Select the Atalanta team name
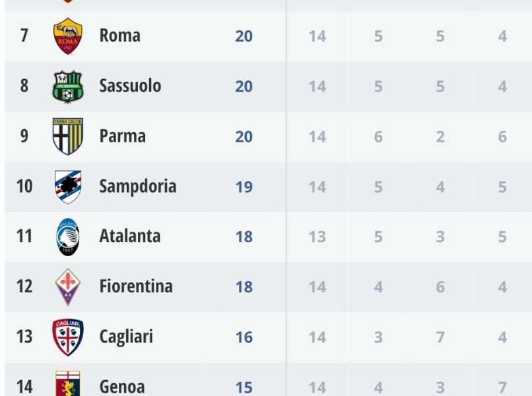The width and height of the screenshot is (532, 396). tap(129, 236)
